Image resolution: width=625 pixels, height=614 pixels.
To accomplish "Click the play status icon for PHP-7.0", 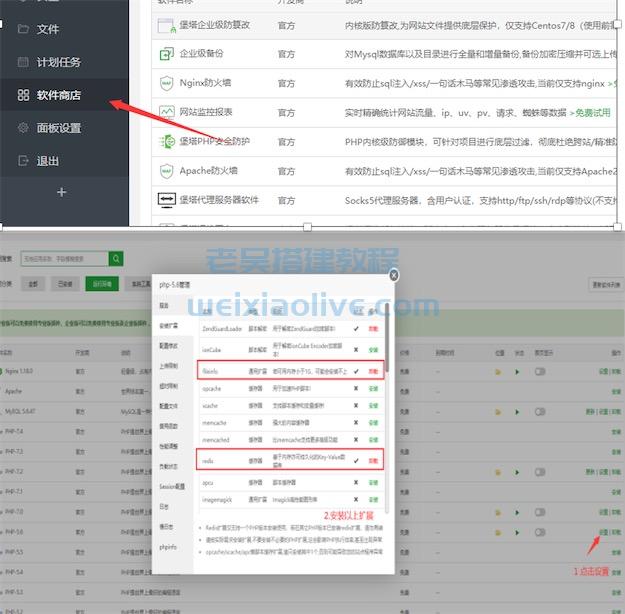I will click(x=517, y=512).
